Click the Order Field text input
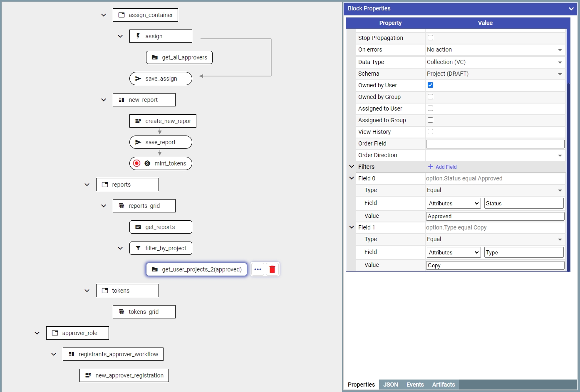Screen dimensions: 580x392 (x=495, y=144)
